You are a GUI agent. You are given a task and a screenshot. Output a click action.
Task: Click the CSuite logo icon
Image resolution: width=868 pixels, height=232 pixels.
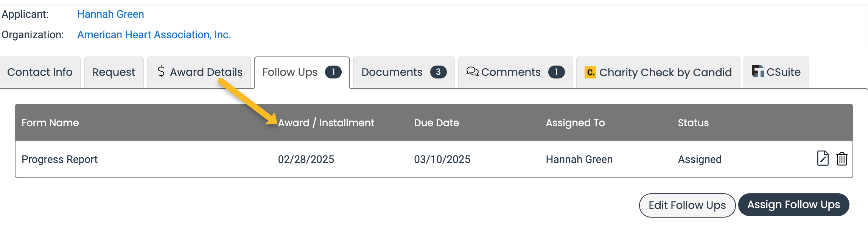tap(758, 71)
